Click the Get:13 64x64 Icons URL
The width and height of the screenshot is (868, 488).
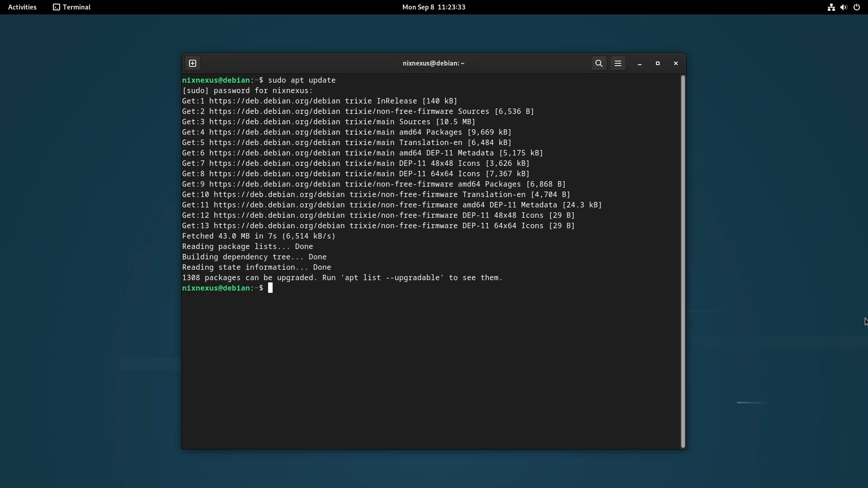click(279, 226)
